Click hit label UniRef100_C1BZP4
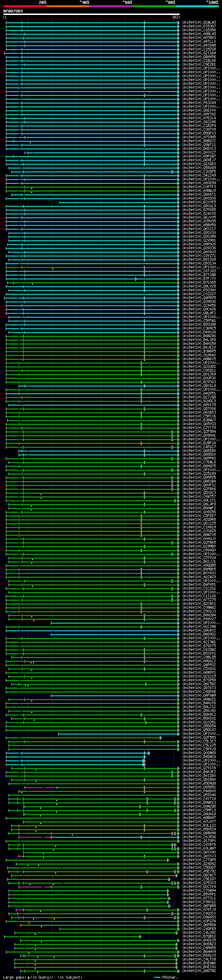This screenshot has height=980, width=222. 199,125
